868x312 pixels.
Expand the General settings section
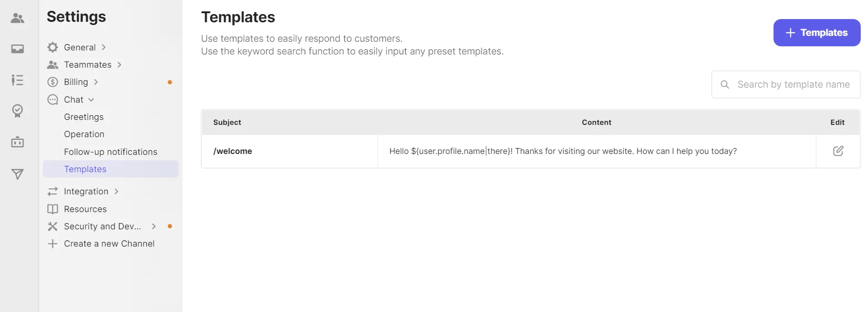point(104,47)
